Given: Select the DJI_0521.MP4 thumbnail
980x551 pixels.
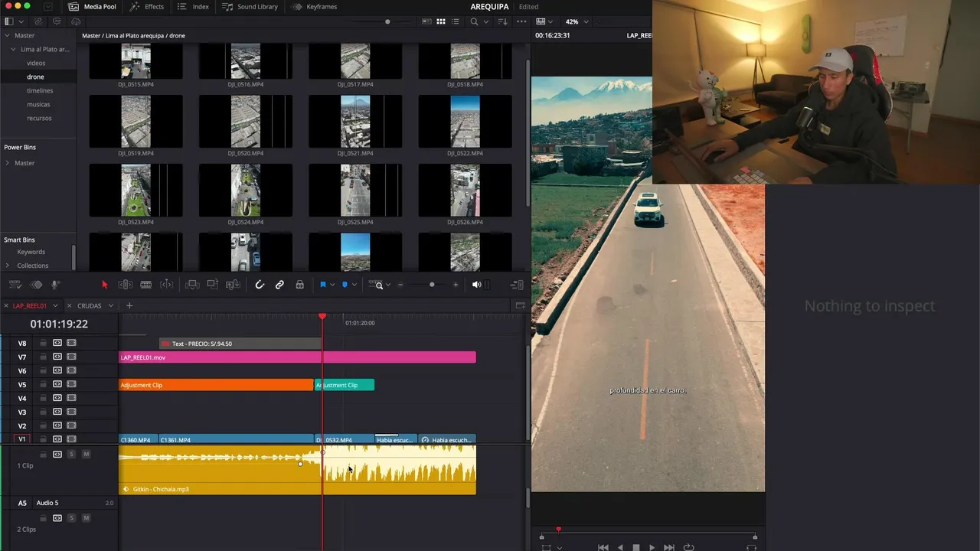Looking at the screenshot, I should pyautogui.click(x=355, y=121).
